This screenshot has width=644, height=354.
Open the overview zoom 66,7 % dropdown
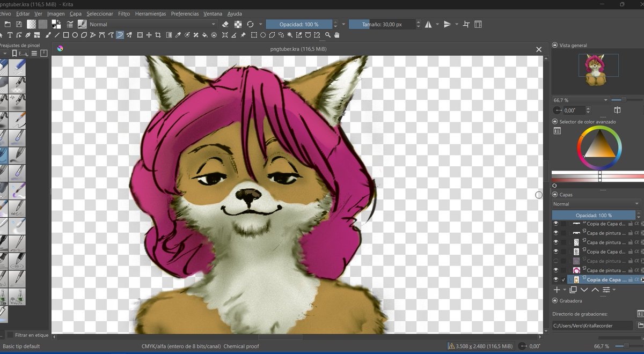pos(581,100)
